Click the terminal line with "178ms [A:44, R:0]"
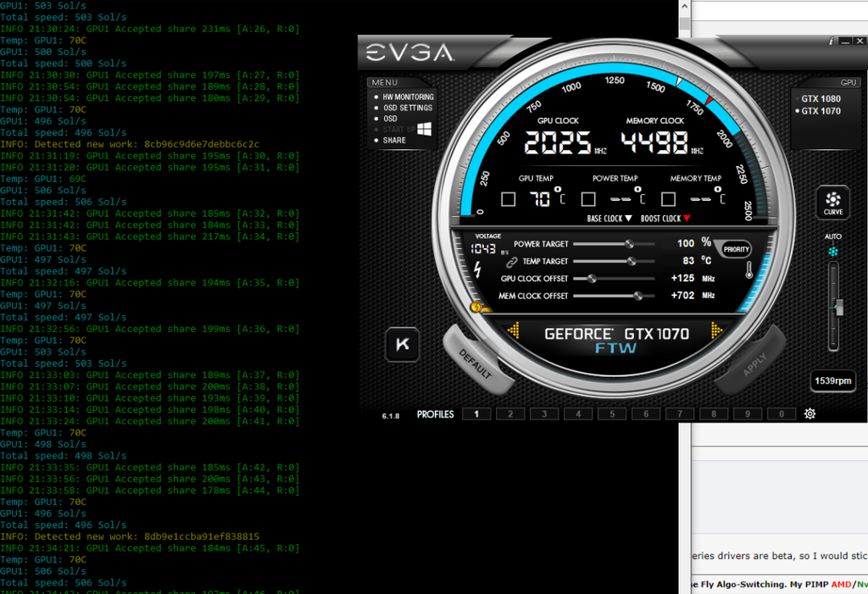 point(149,491)
